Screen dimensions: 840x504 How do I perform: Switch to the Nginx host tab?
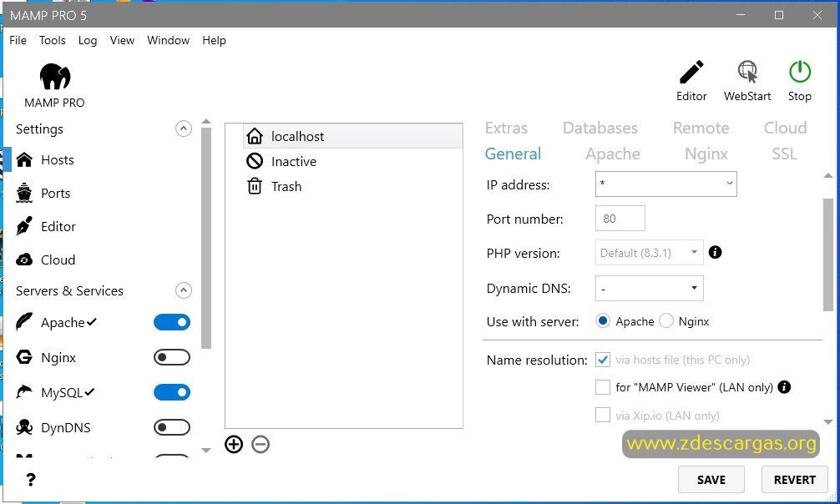(706, 154)
